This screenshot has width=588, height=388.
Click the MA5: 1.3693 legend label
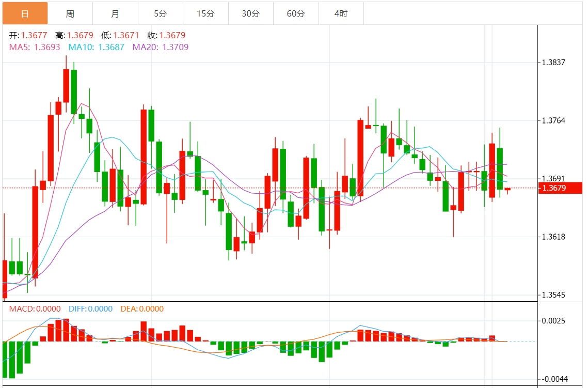pyautogui.click(x=35, y=48)
